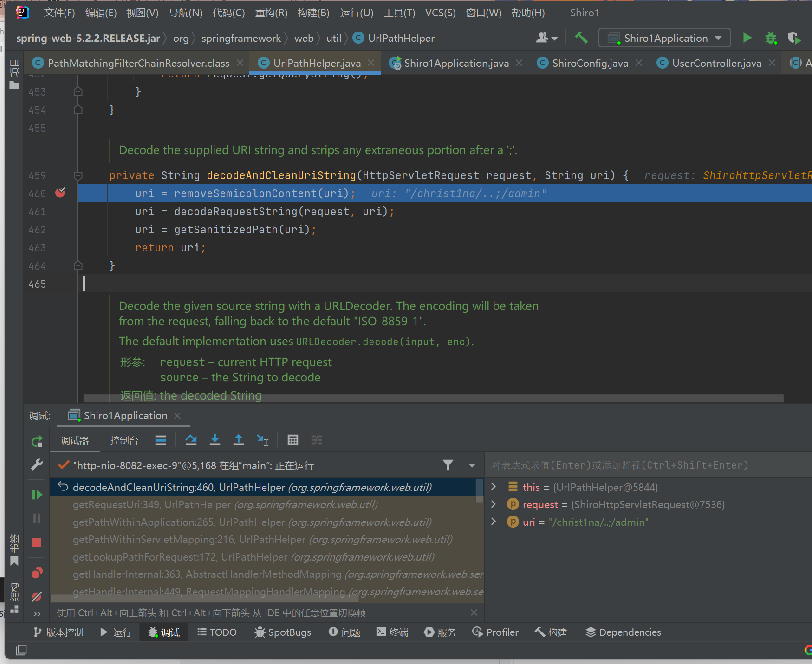The image size is (812, 664).
Task: Toggle mute breakpoints in debug sidebar
Action: pyautogui.click(x=37, y=597)
